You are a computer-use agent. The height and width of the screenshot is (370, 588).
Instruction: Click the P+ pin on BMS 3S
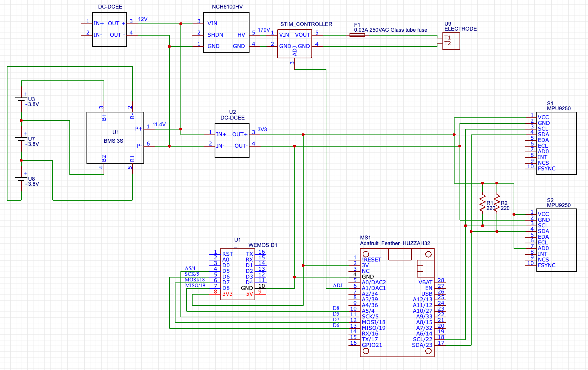pos(139,129)
